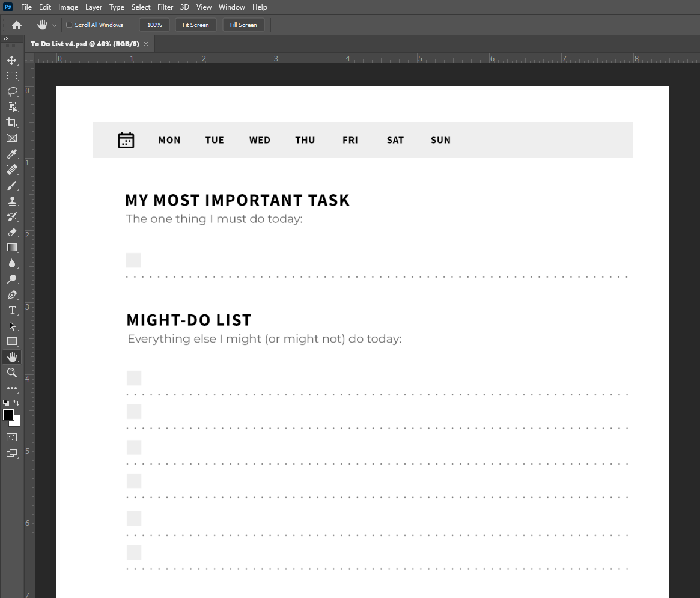Select the Zoom tool in toolbar
This screenshot has height=598, width=700.
pos(11,373)
